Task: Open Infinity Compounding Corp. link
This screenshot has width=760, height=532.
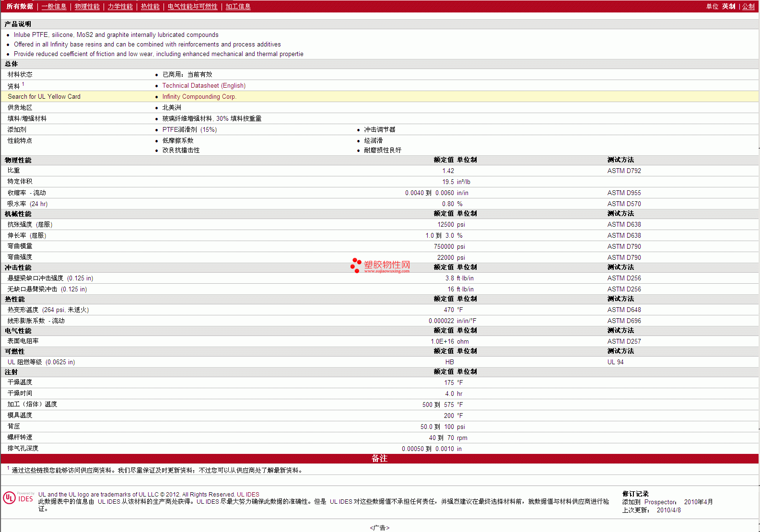Action: (x=199, y=97)
